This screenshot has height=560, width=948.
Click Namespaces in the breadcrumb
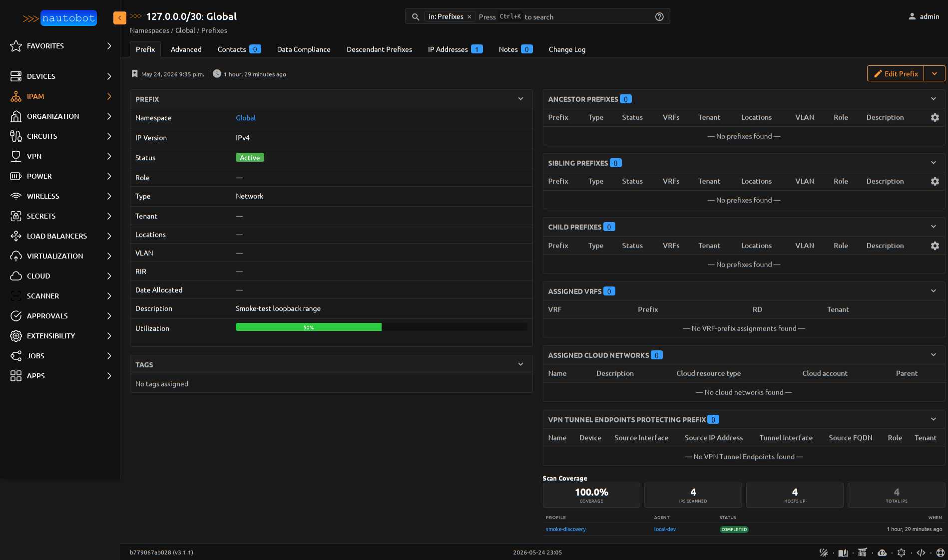click(x=149, y=30)
